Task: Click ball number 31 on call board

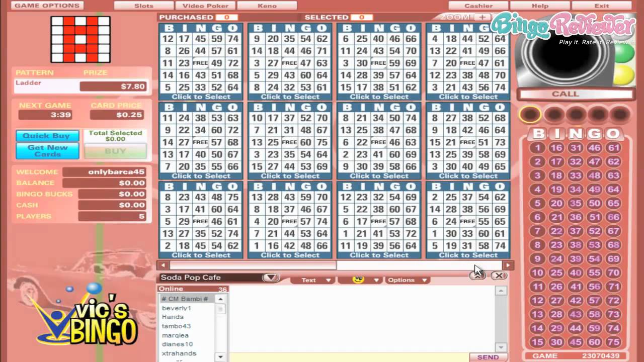Action: coord(575,148)
